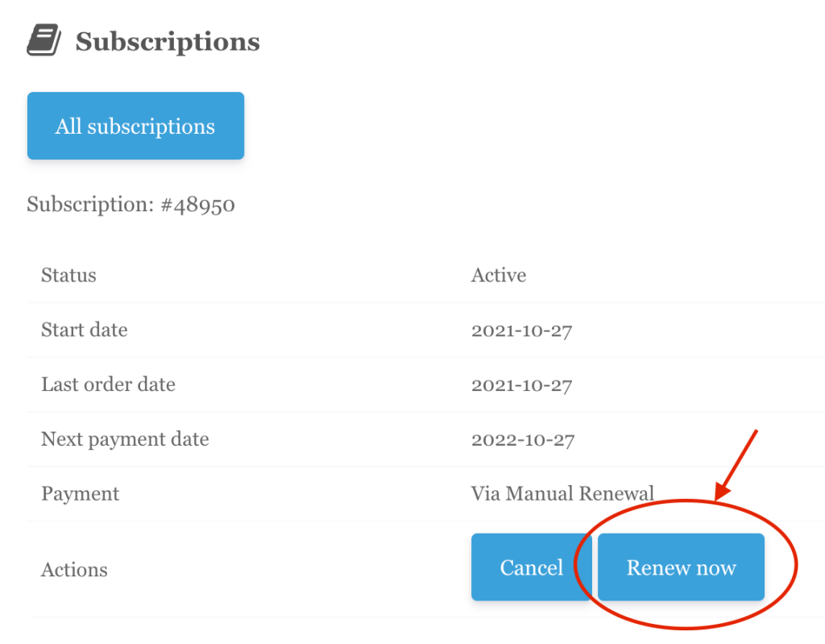
Task: Click the Payment row label
Action: [80, 494]
